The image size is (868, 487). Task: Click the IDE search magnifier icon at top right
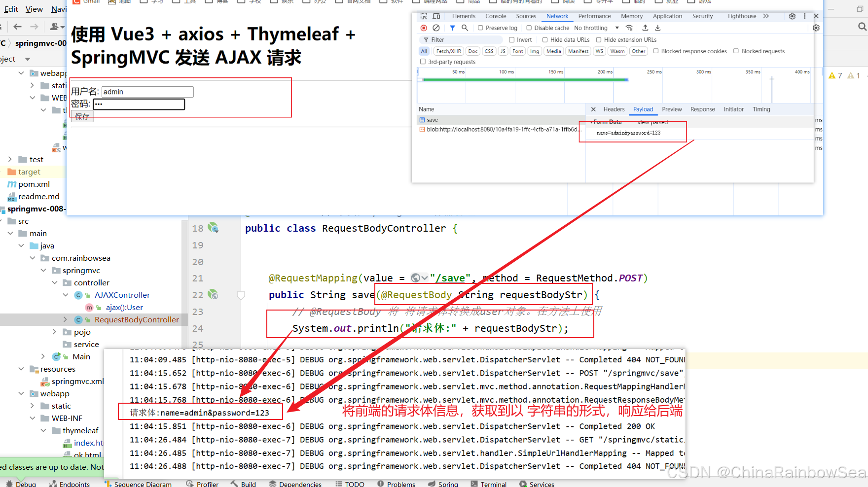click(x=862, y=26)
